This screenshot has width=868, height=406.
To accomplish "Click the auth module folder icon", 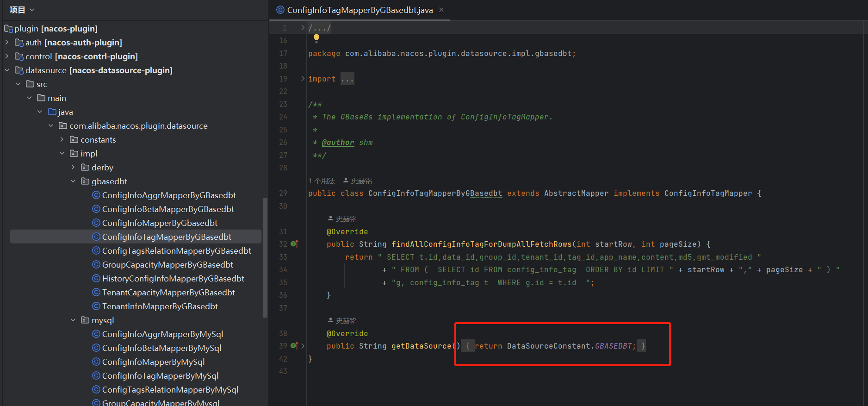I will [19, 43].
